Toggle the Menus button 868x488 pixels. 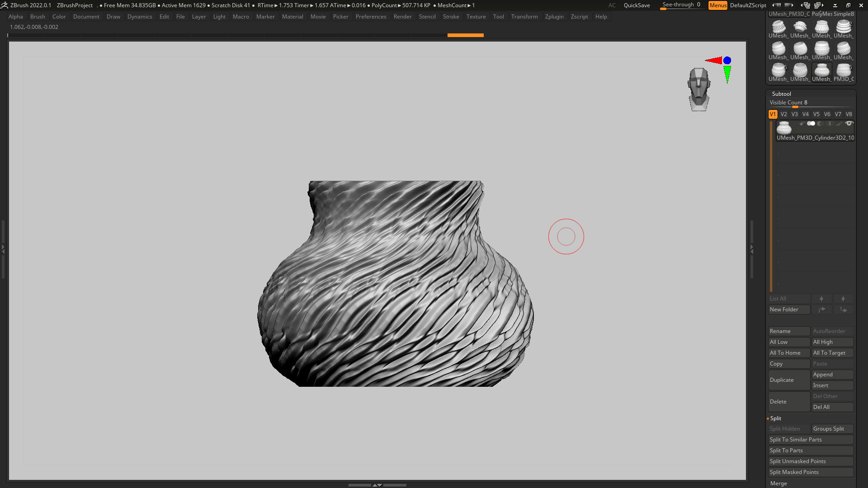(717, 5)
